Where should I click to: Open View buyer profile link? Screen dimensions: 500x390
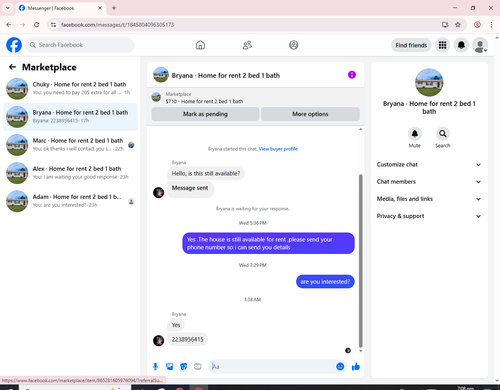point(278,149)
